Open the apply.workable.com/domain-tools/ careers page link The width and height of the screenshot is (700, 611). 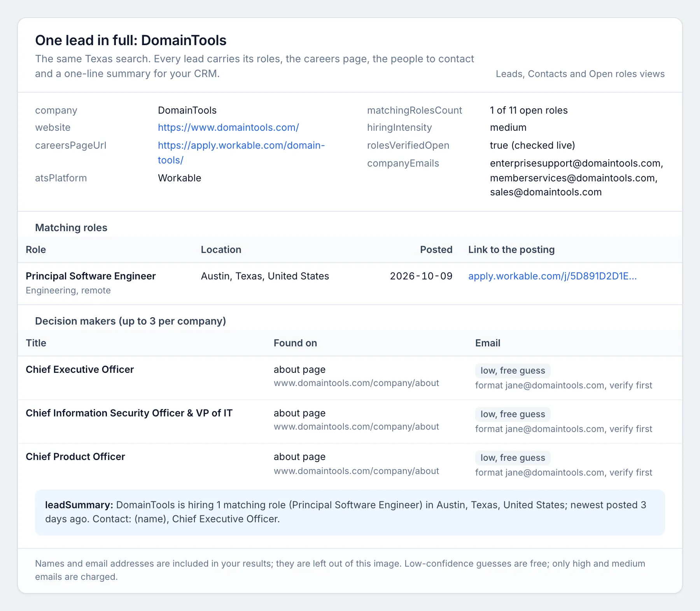pyautogui.click(x=241, y=153)
